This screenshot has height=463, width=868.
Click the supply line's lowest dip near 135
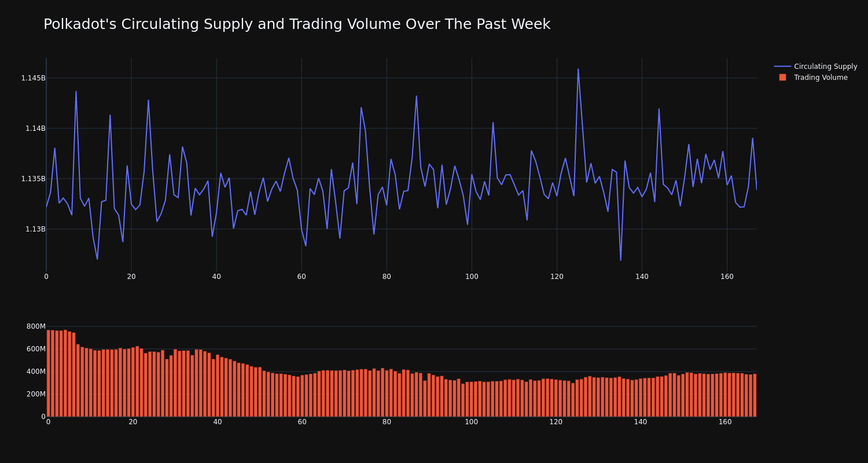[620, 260]
